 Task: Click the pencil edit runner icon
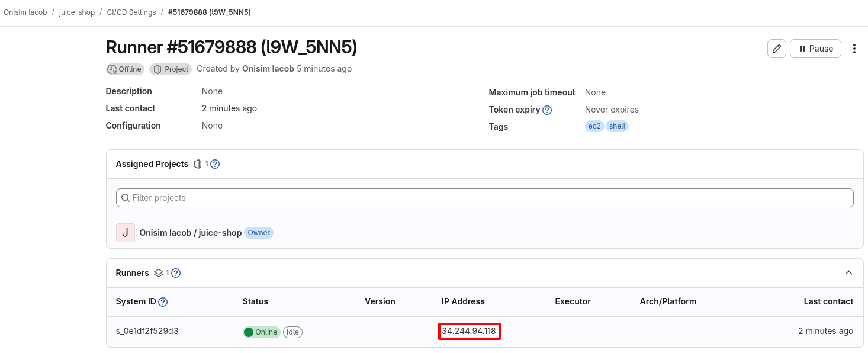(x=776, y=49)
